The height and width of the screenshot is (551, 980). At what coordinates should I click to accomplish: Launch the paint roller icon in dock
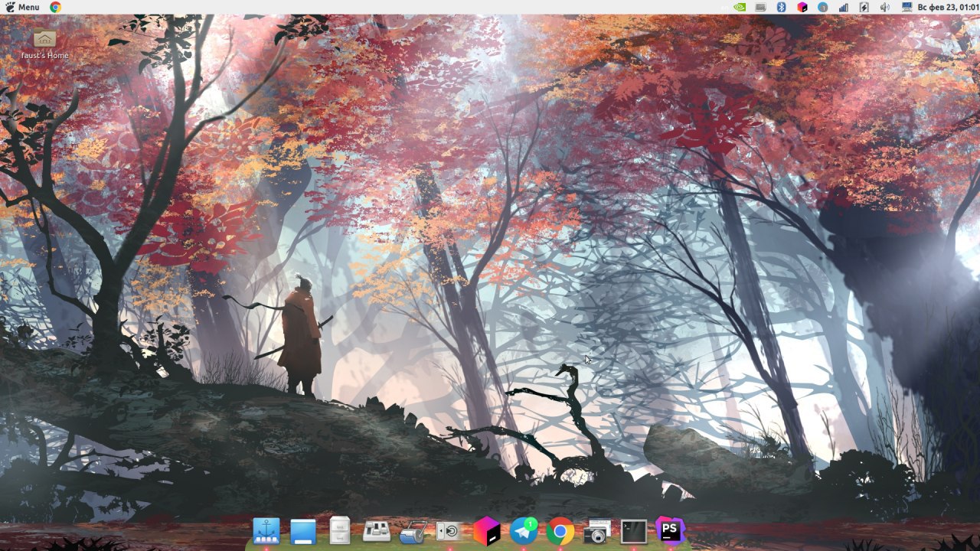click(413, 531)
